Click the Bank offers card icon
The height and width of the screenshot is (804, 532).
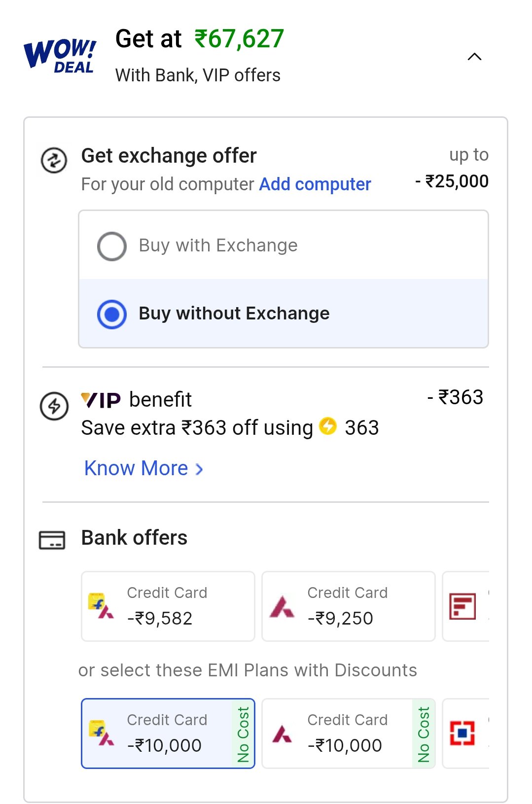pos(52,540)
